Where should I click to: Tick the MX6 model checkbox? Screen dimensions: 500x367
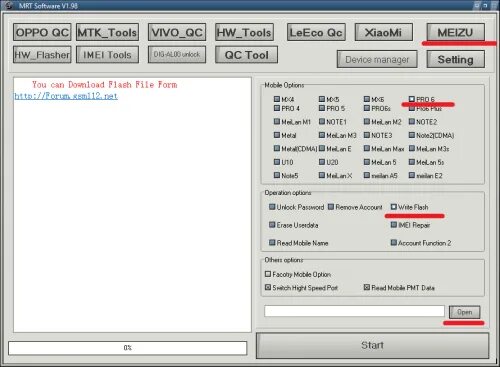[x=367, y=99]
